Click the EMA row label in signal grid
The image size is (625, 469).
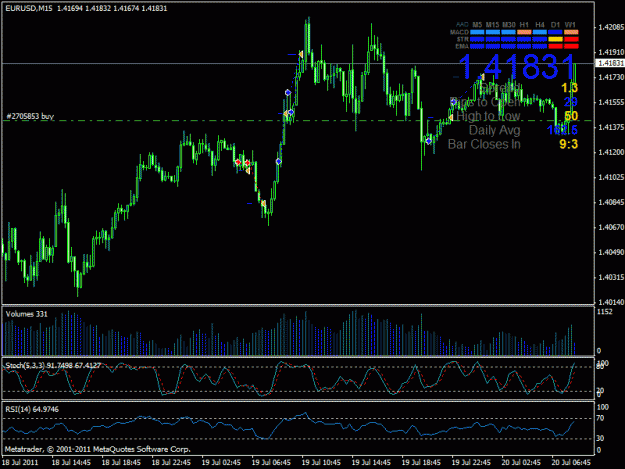(462, 47)
